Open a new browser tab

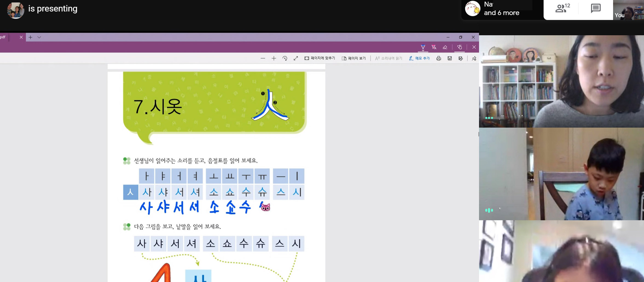[30, 37]
